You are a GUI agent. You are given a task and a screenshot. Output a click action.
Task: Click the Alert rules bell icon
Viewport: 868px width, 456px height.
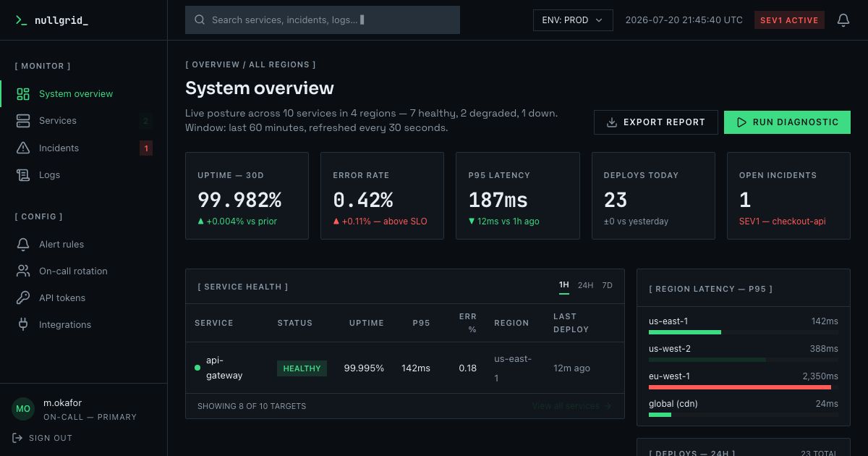(23, 245)
